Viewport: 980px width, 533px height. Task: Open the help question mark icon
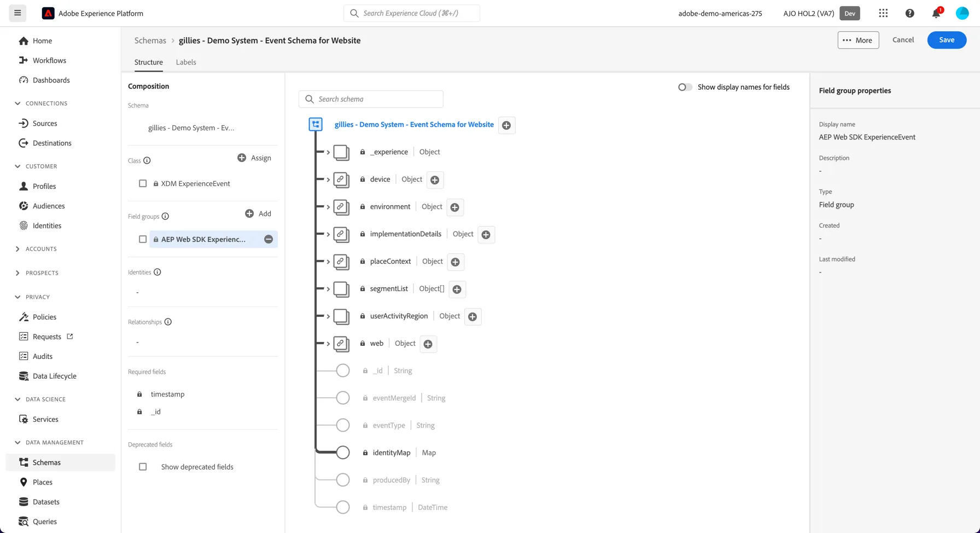909,13
